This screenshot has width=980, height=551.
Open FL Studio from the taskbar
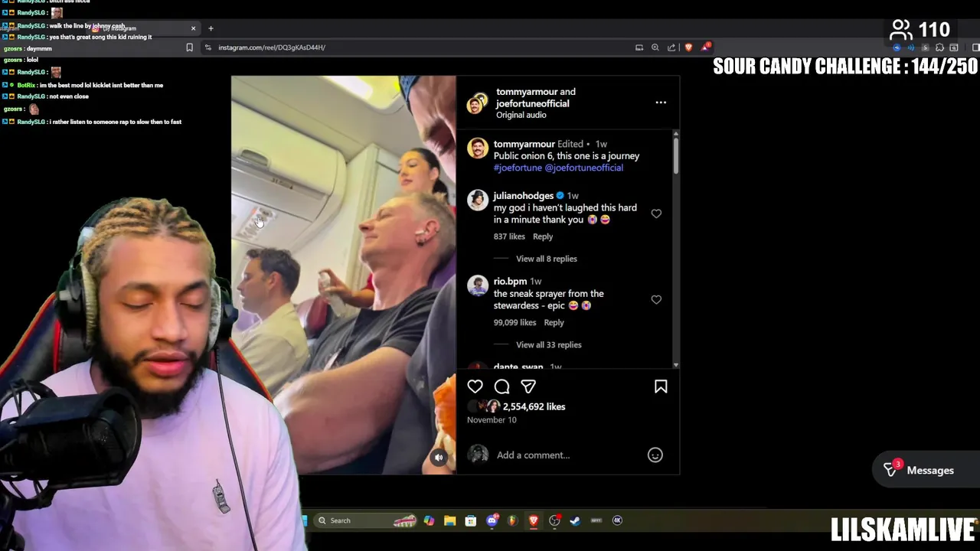(513, 520)
